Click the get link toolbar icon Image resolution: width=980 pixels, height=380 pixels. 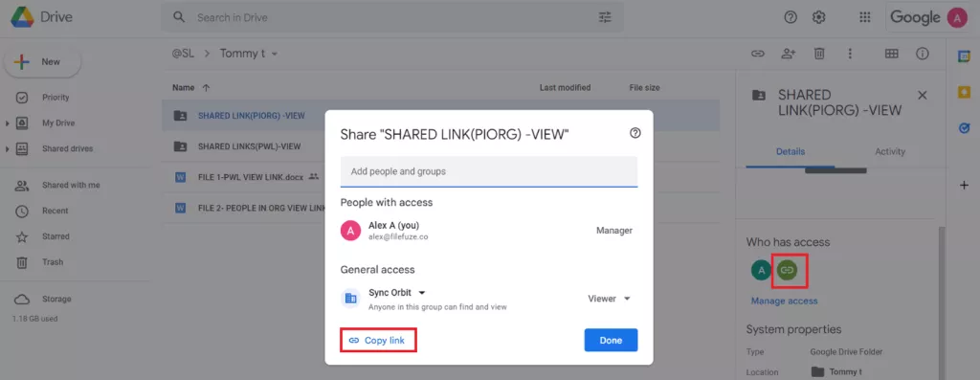click(758, 54)
